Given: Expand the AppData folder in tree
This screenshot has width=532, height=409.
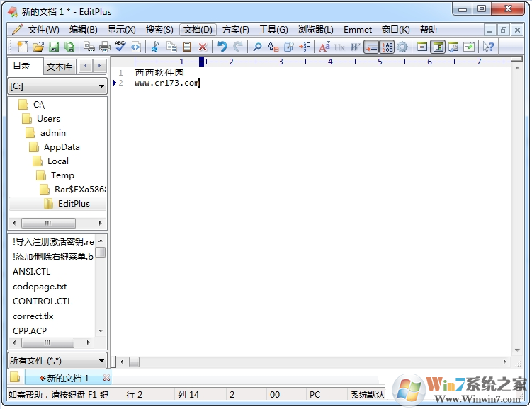Looking at the screenshot, I should tap(61, 147).
